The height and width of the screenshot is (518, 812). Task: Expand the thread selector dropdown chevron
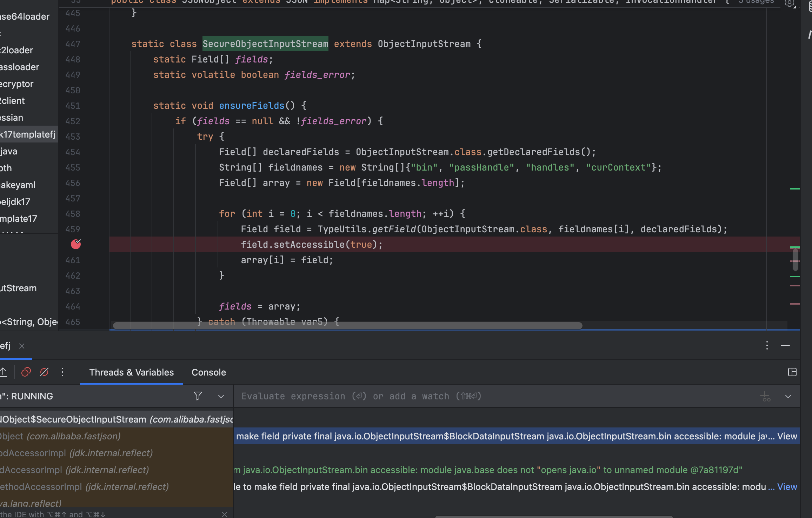[221, 396]
